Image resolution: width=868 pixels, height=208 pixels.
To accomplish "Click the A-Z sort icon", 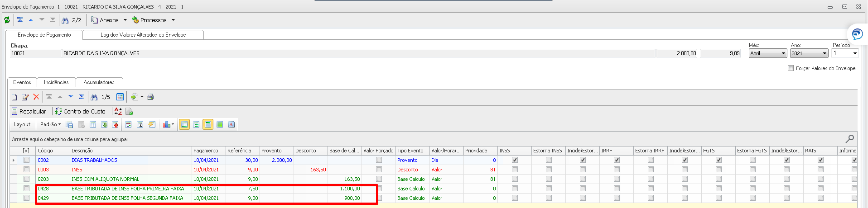I will pyautogui.click(x=118, y=111).
